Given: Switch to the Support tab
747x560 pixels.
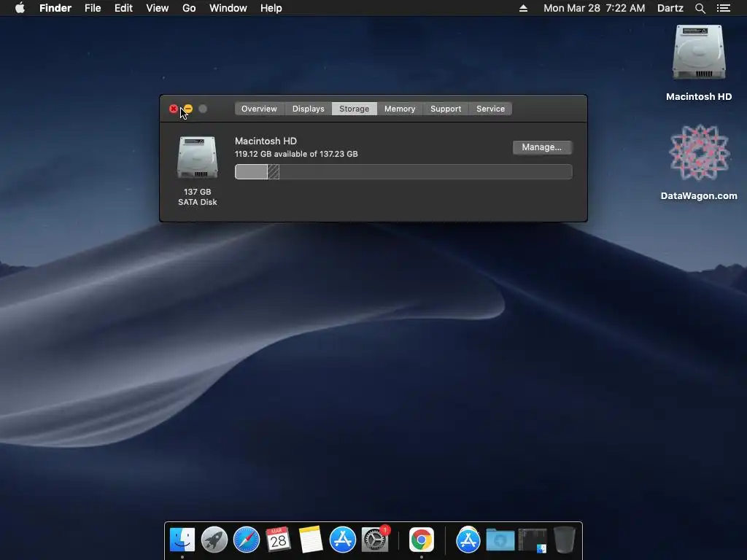Looking at the screenshot, I should coord(446,109).
